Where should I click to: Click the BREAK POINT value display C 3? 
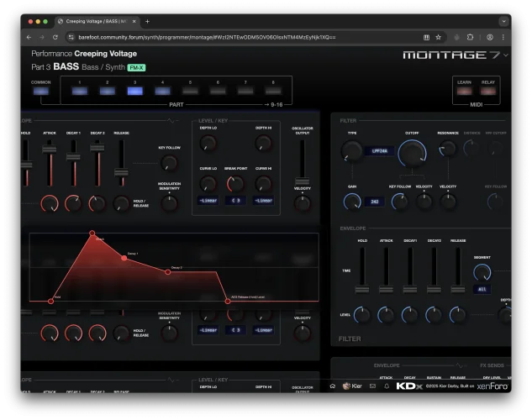pos(235,200)
